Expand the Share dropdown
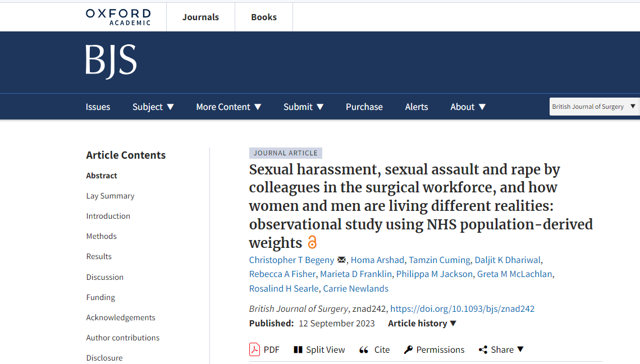The height and width of the screenshot is (364, 640). click(x=501, y=349)
